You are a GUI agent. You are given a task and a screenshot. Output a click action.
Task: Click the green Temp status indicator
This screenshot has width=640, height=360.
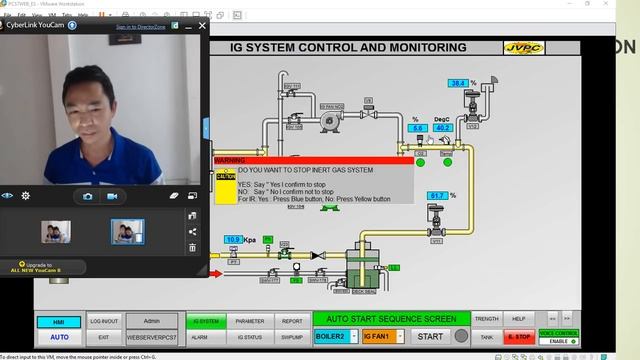448,162
